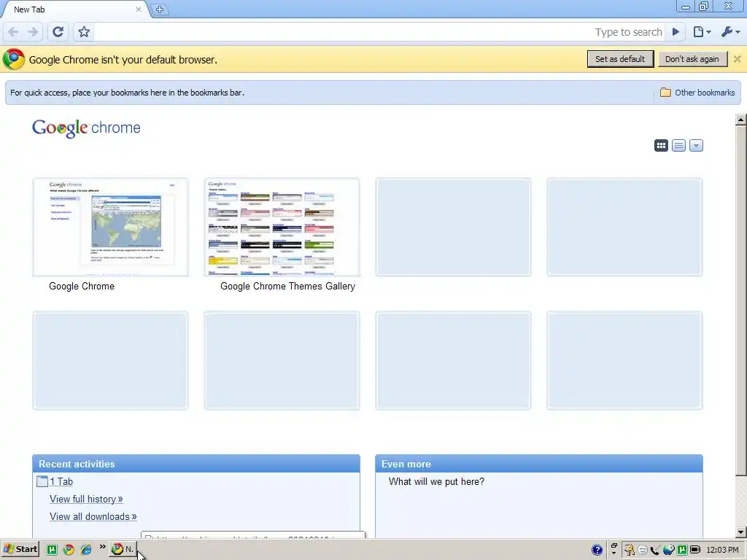Click View all downloads link
The width and height of the screenshot is (747, 560).
[x=93, y=517]
